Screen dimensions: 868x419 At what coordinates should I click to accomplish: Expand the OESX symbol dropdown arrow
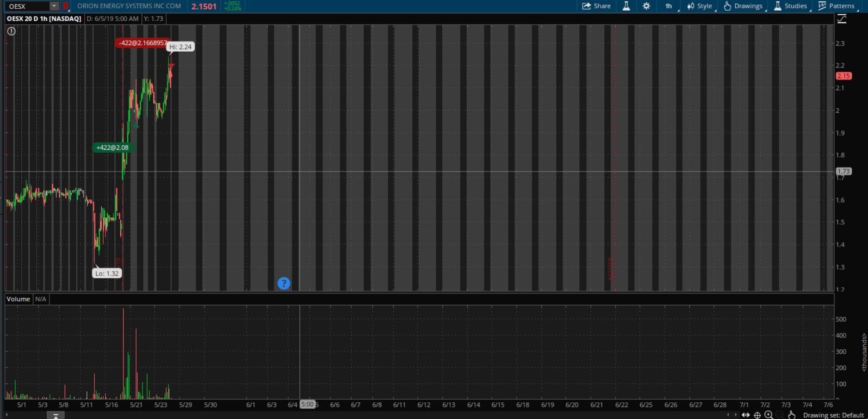click(54, 6)
